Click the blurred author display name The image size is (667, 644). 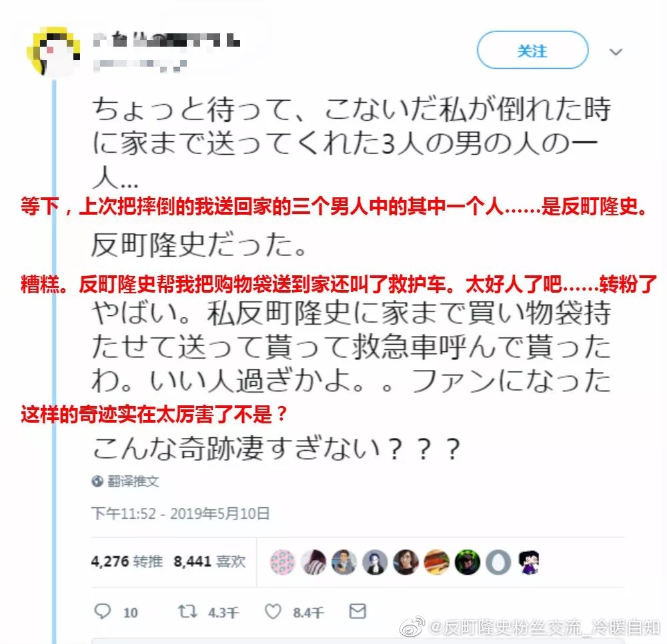167,41
